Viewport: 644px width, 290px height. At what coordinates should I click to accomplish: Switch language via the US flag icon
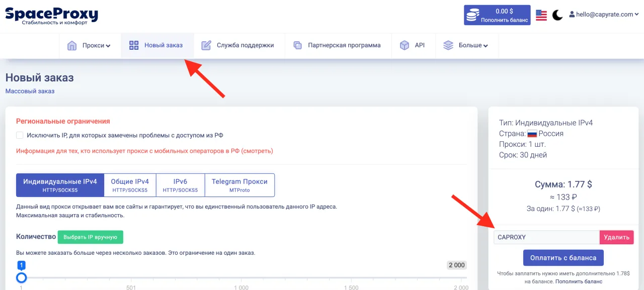click(541, 15)
